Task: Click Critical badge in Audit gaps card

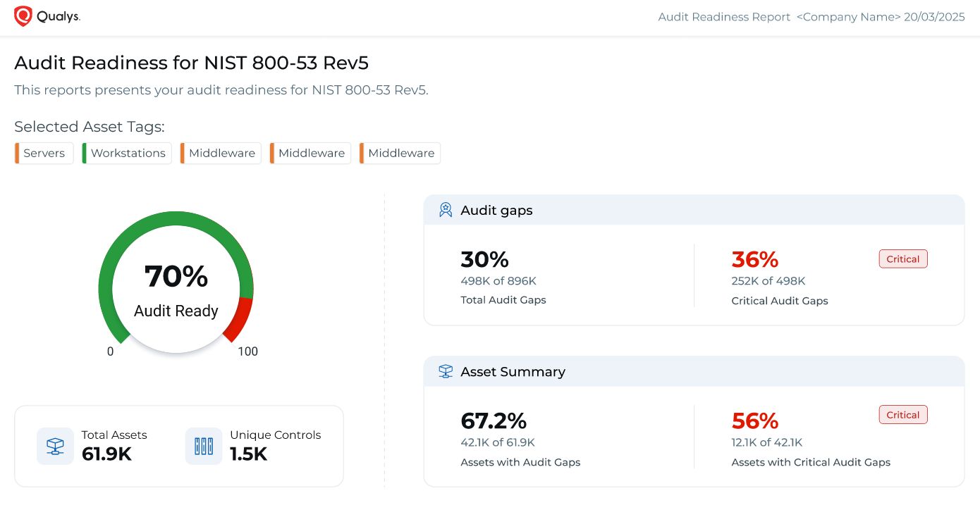Action: point(903,259)
